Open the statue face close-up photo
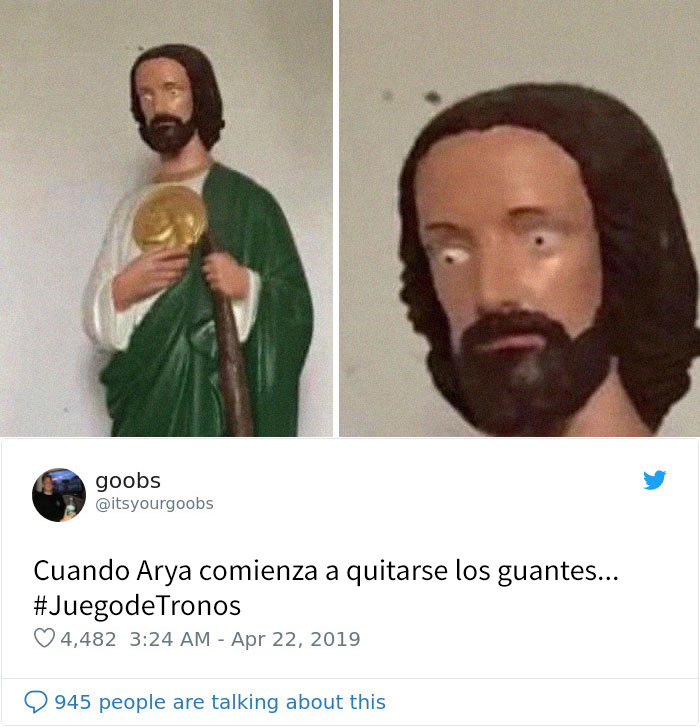The image size is (700, 727). pos(519,218)
